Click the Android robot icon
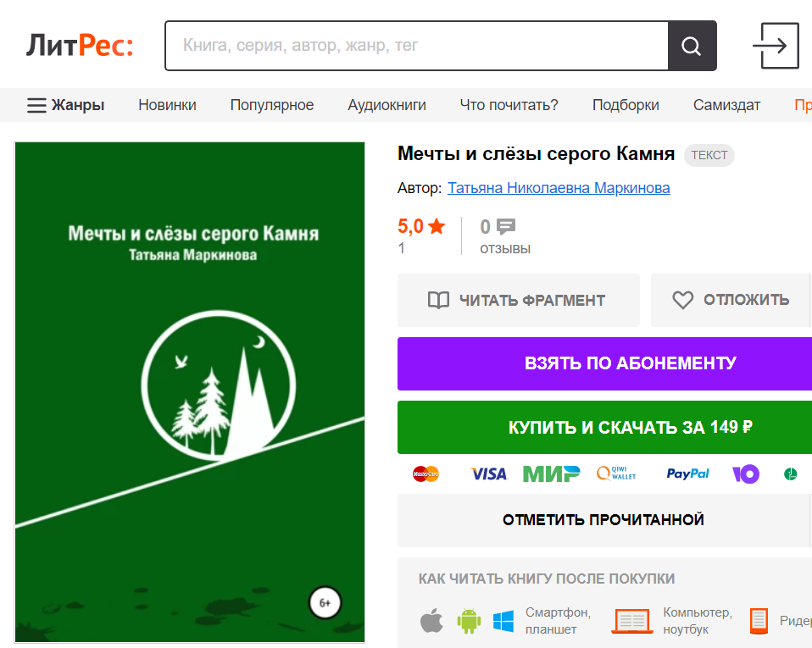 click(x=469, y=621)
